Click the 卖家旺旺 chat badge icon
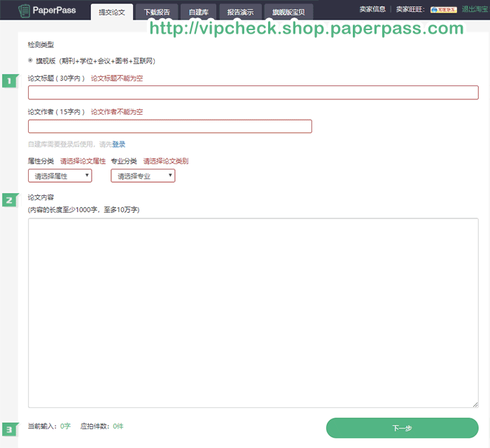Screen dimensions: 490x448 (x=443, y=10)
